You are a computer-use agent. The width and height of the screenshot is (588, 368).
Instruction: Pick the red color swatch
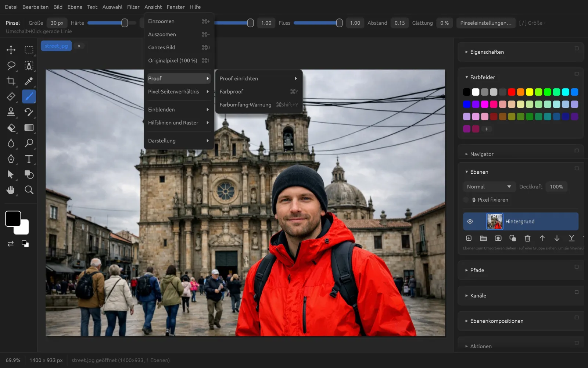[512, 92]
